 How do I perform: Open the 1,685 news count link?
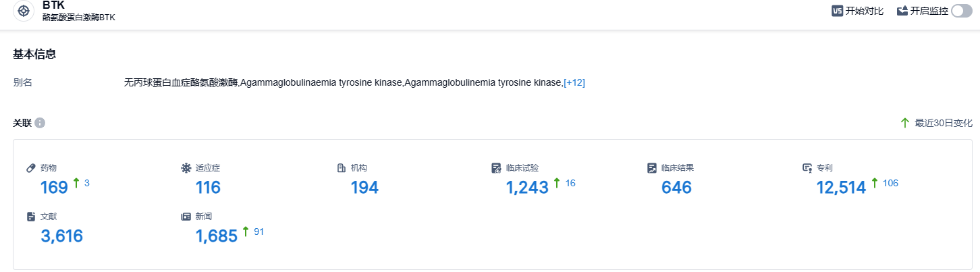tap(217, 236)
